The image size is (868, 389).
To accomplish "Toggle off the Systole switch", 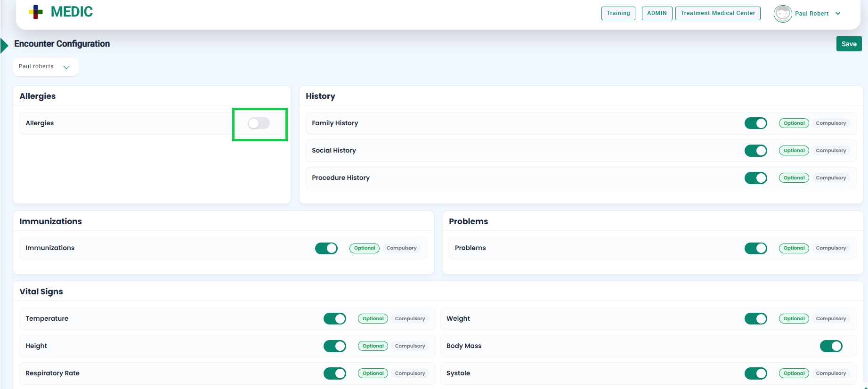I will pos(755,373).
